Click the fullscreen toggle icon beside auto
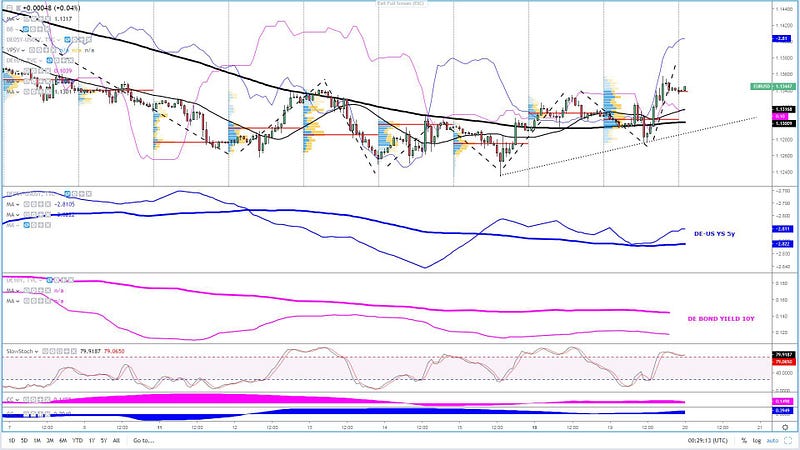This screenshot has width=800, height=450. coord(788,440)
